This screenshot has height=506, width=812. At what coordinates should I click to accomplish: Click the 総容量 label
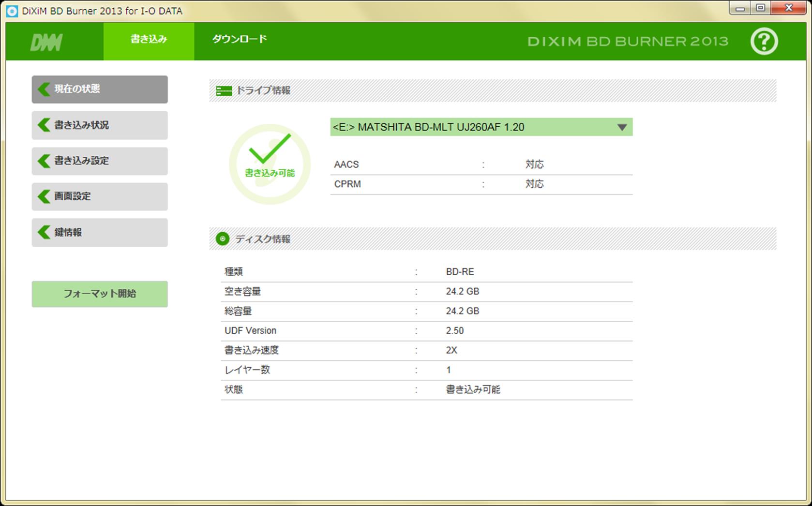(238, 311)
